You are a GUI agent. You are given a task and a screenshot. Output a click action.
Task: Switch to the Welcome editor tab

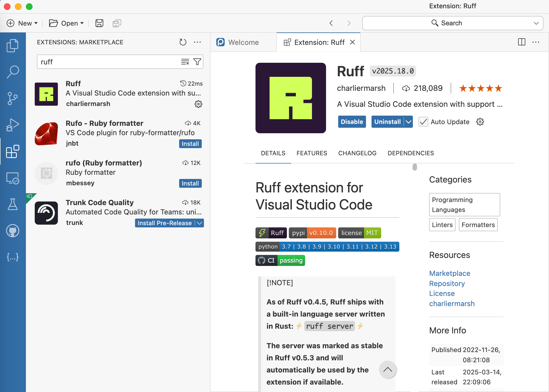(x=243, y=42)
